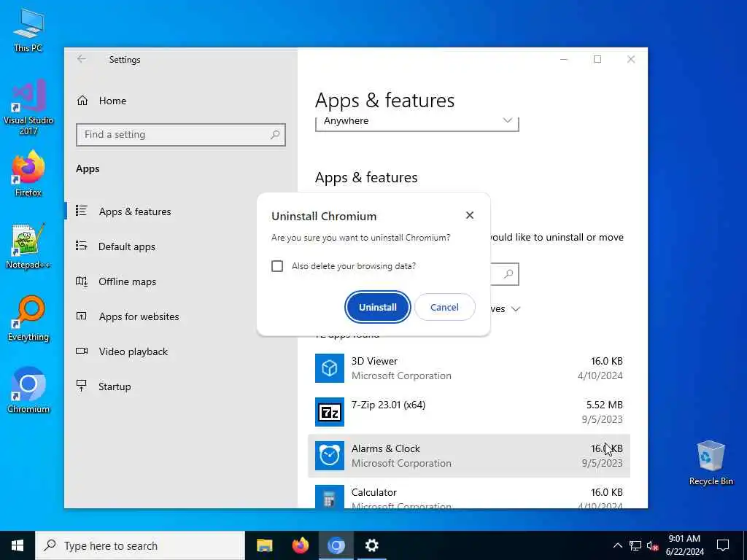Viewport: 747px width, 560px height.
Task: Click the Default apps icon in sidebar
Action: click(82, 246)
